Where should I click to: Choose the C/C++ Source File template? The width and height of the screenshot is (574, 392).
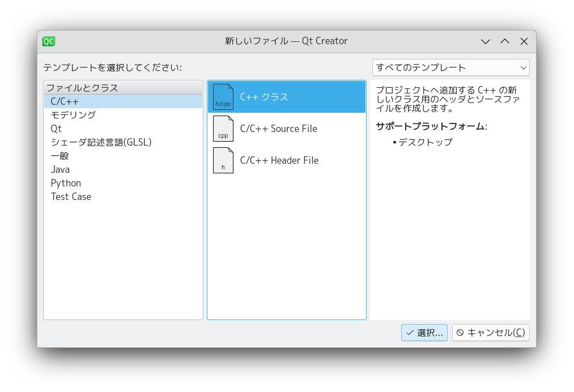tap(287, 129)
